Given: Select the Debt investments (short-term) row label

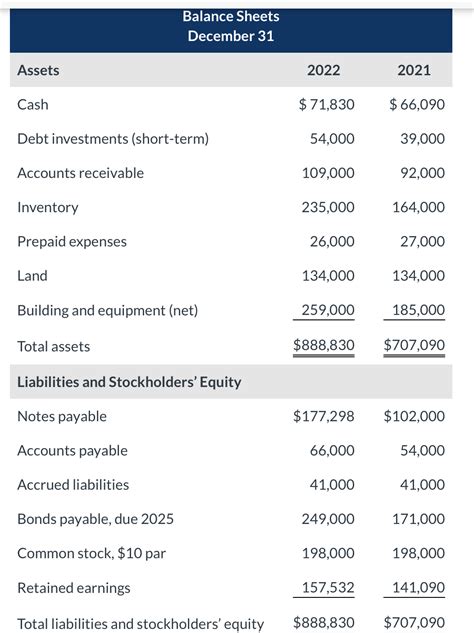Looking at the screenshot, I should (x=113, y=139).
